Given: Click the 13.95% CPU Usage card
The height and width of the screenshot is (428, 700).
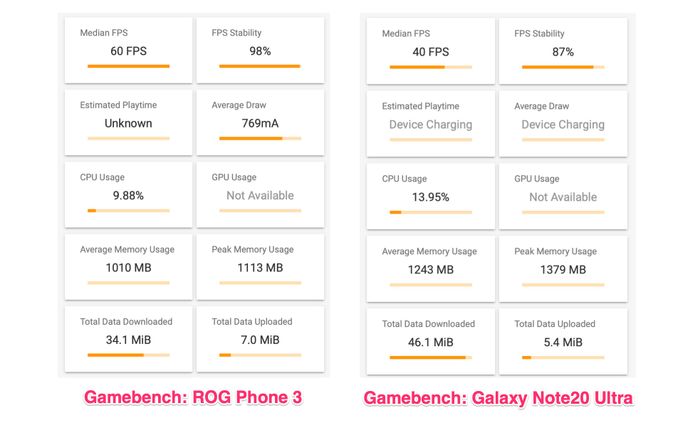Looking at the screenshot, I should [x=431, y=197].
